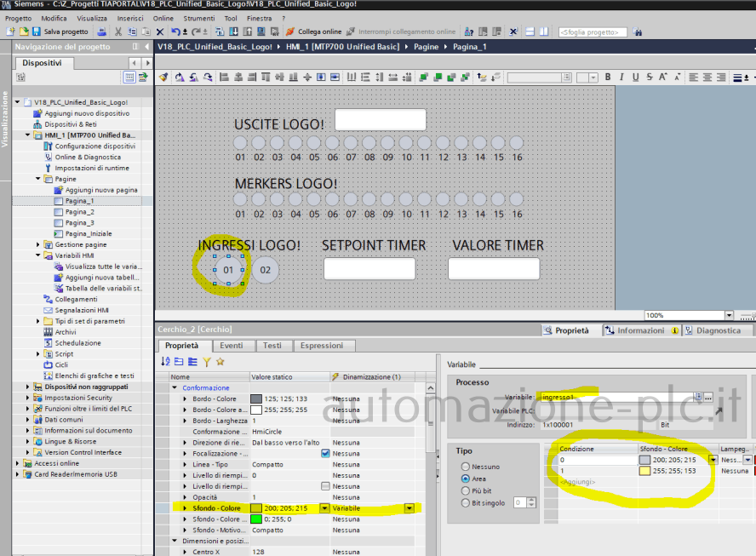This screenshot has width=756, height=556.
Task: Collapse the Pagine tree folder
Action: click(38, 179)
